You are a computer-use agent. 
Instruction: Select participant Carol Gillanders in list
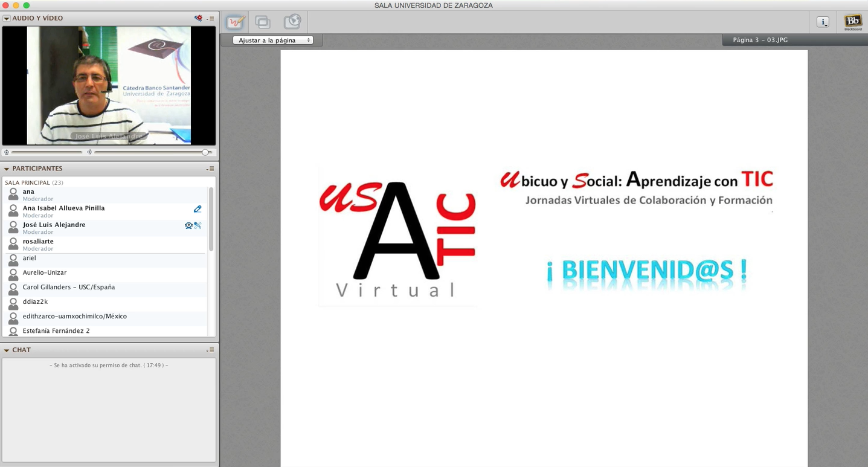coord(69,288)
